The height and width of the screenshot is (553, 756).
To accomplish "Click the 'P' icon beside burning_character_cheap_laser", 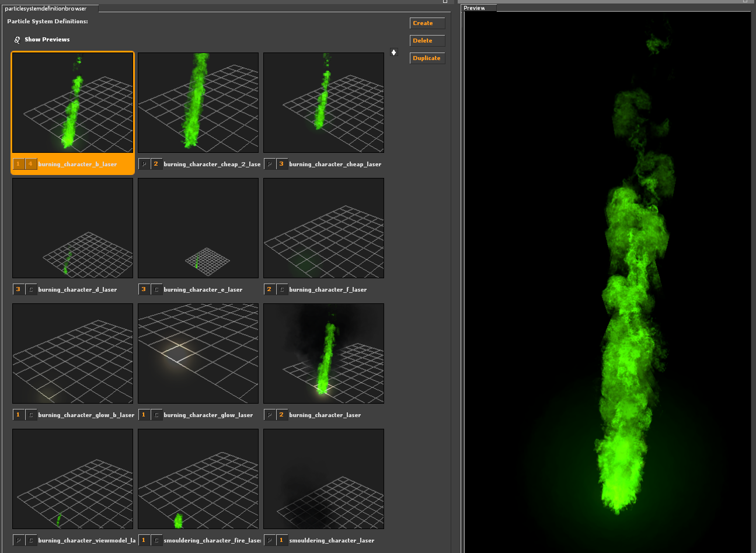I will coord(270,164).
